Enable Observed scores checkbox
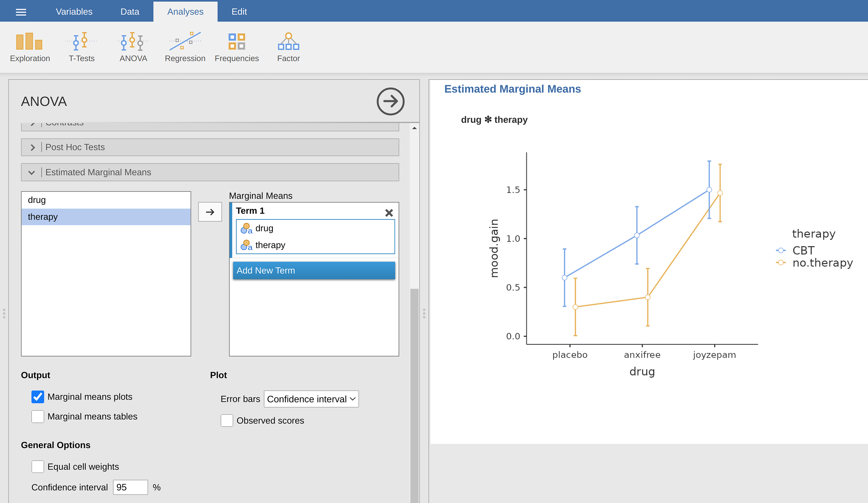868x503 pixels. click(x=227, y=421)
